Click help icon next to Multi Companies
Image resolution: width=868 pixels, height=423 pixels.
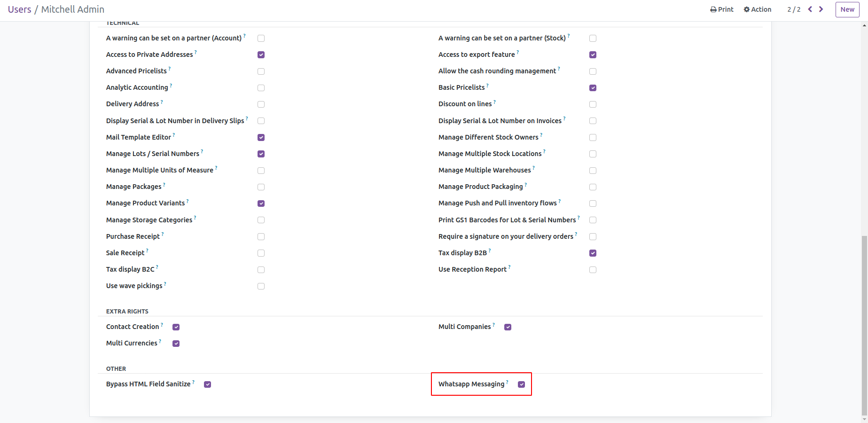tap(493, 325)
